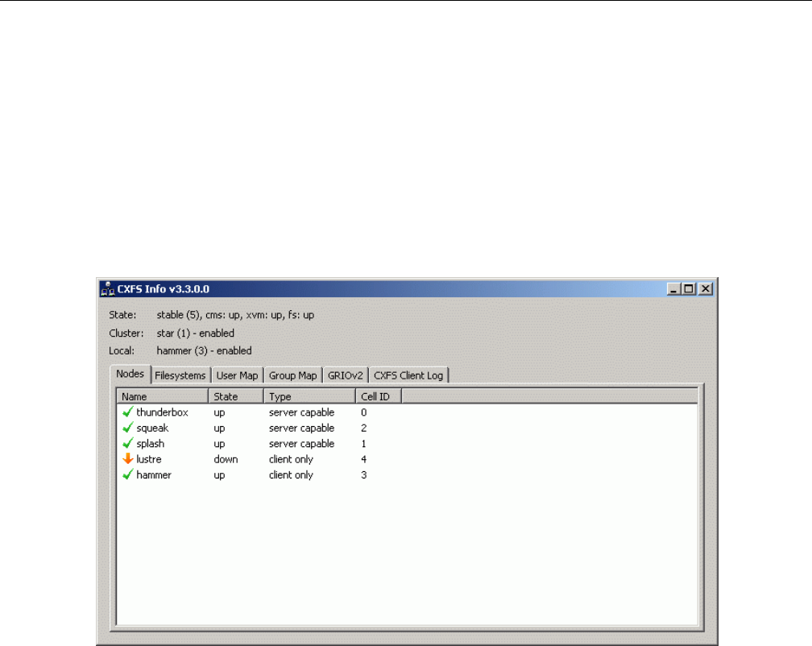Click the green checkmark icon beside hammer

[128, 474]
